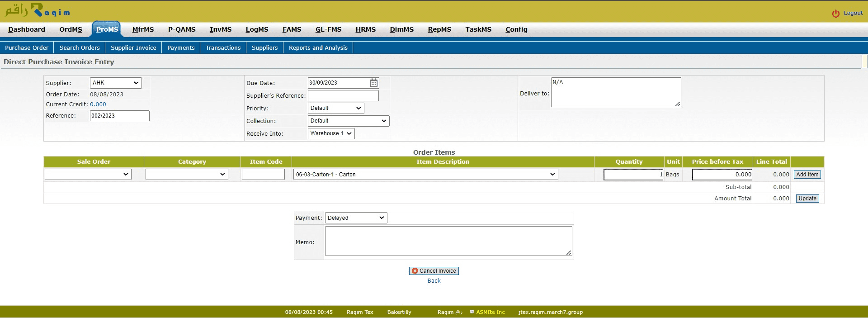Viewport: 868px width, 322px height.
Task: Go to Supplier Invoice submenu
Action: coord(133,47)
